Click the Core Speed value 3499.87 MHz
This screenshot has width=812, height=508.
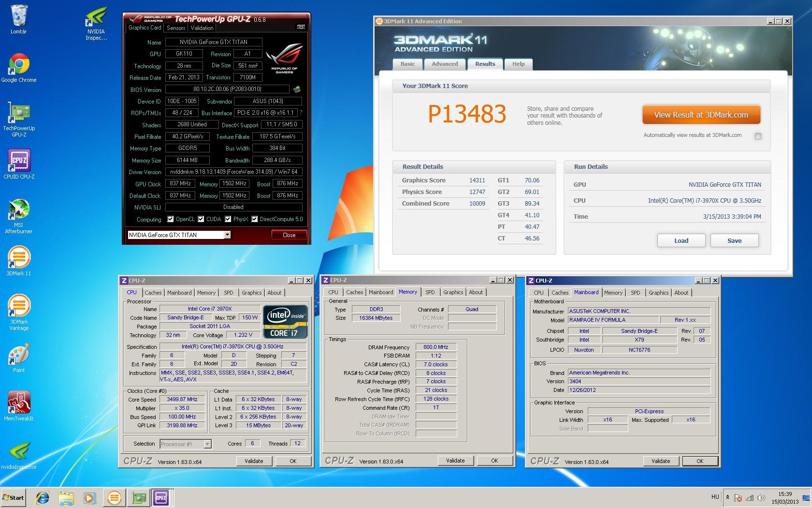pyautogui.click(x=182, y=399)
